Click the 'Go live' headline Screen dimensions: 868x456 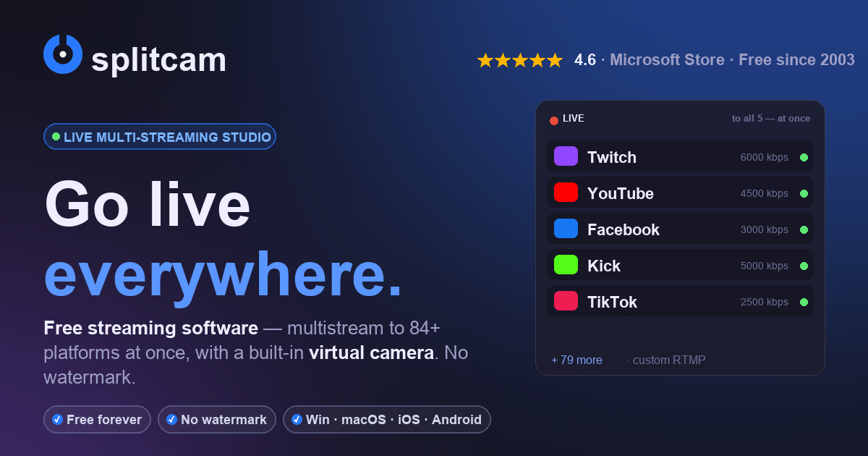(x=148, y=206)
